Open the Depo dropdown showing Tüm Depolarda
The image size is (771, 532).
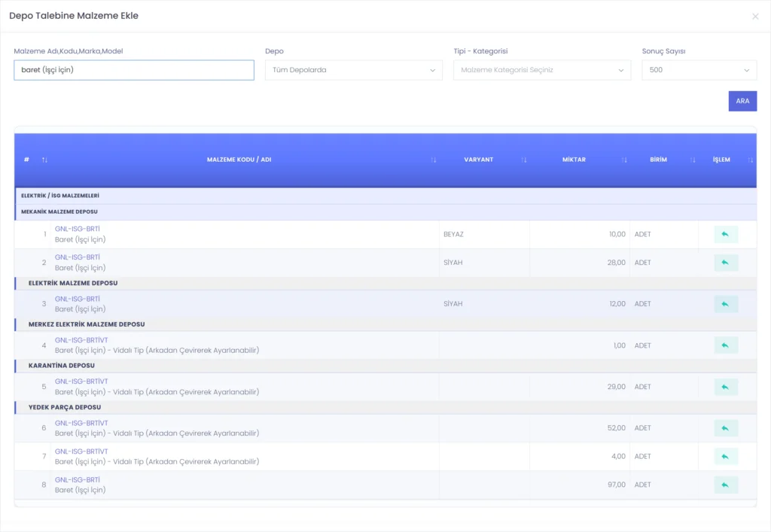(x=354, y=70)
